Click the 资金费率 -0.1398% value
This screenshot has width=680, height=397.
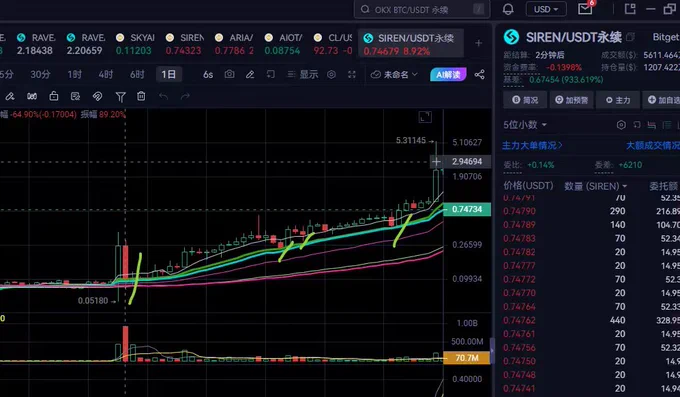(564, 68)
